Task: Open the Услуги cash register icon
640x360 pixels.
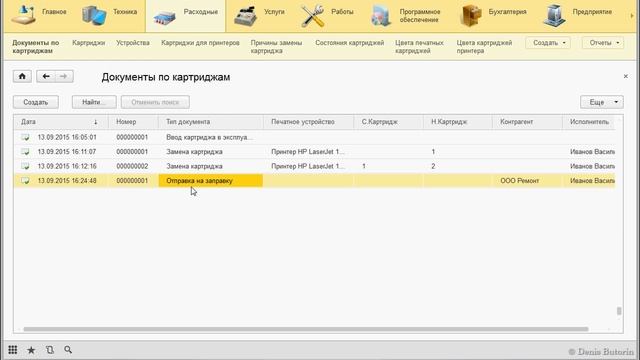Action: (245, 16)
